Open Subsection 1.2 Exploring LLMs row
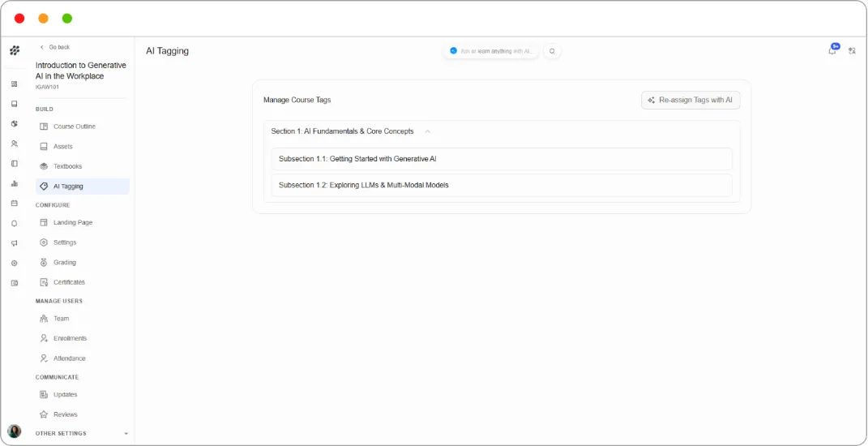Screen dimensions: 868x446 pos(502,185)
